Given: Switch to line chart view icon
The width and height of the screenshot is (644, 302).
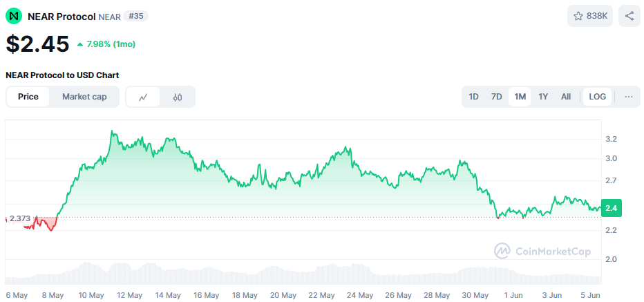Looking at the screenshot, I should click(143, 97).
